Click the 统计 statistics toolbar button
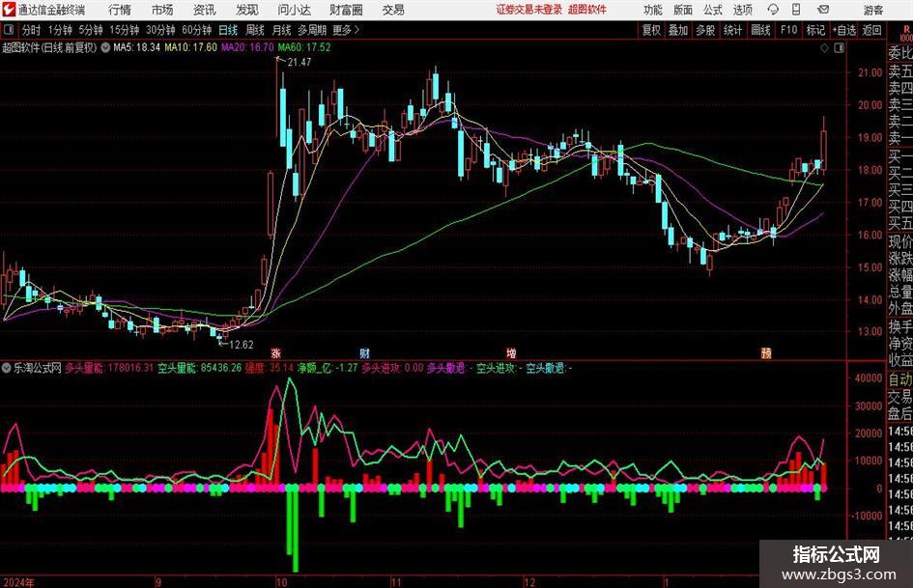Image resolution: width=913 pixels, height=588 pixels. tap(732, 30)
